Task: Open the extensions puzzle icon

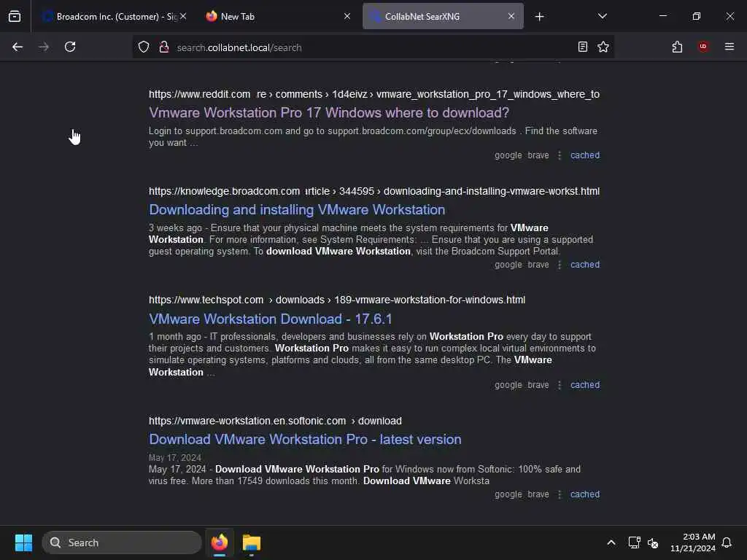Action: point(677,47)
